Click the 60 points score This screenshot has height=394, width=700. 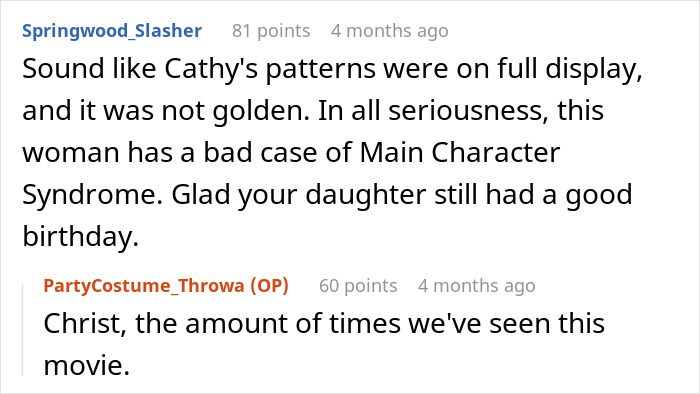[x=358, y=286]
